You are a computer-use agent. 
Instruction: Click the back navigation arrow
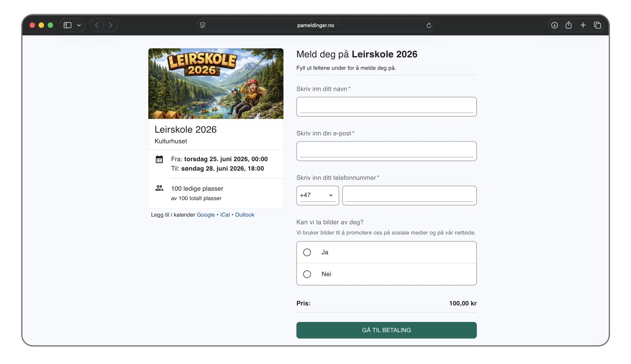coord(96,25)
